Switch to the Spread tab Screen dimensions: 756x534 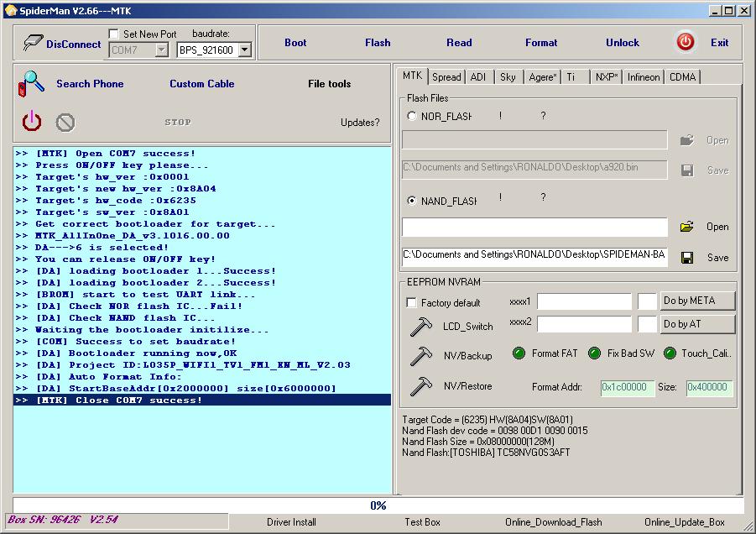pos(446,77)
